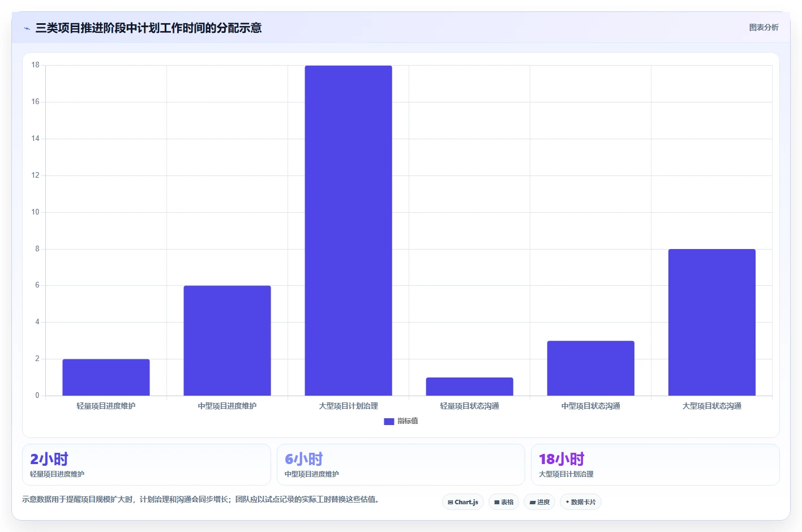Click the 中型项目进度维护 axis label

tap(227, 406)
